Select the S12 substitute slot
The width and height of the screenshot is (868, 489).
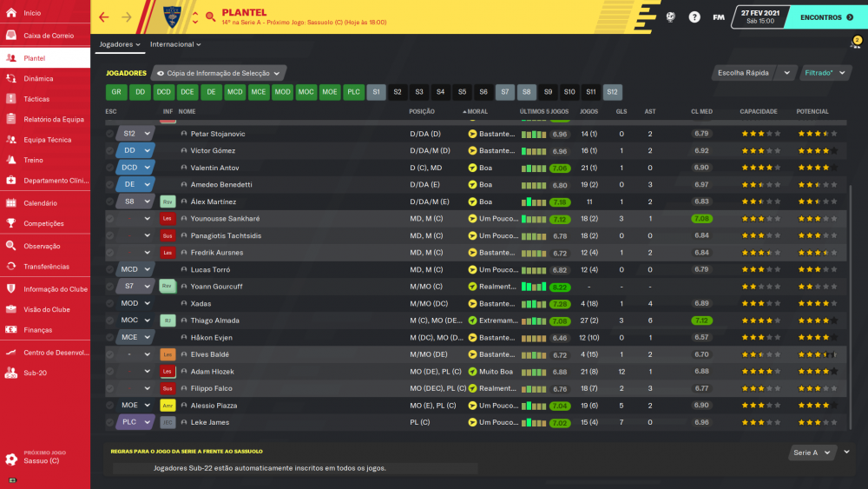(x=612, y=92)
